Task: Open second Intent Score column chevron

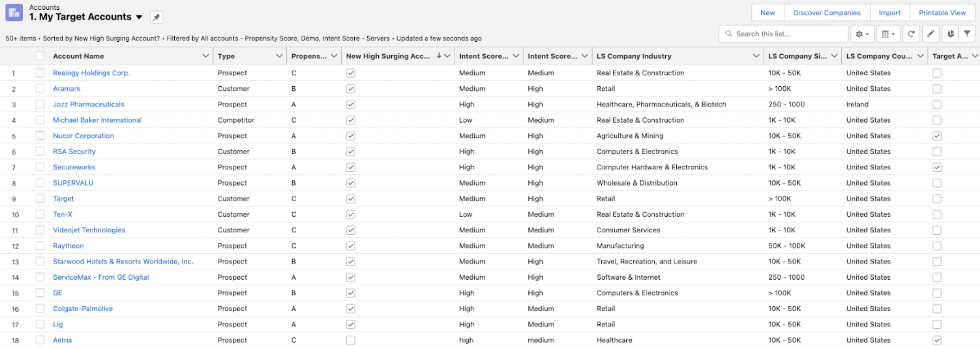Action: coord(585,56)
